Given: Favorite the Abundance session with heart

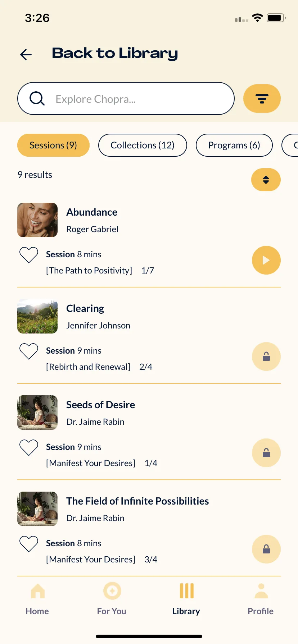Looking at the screenshot, I should point(29,255).
